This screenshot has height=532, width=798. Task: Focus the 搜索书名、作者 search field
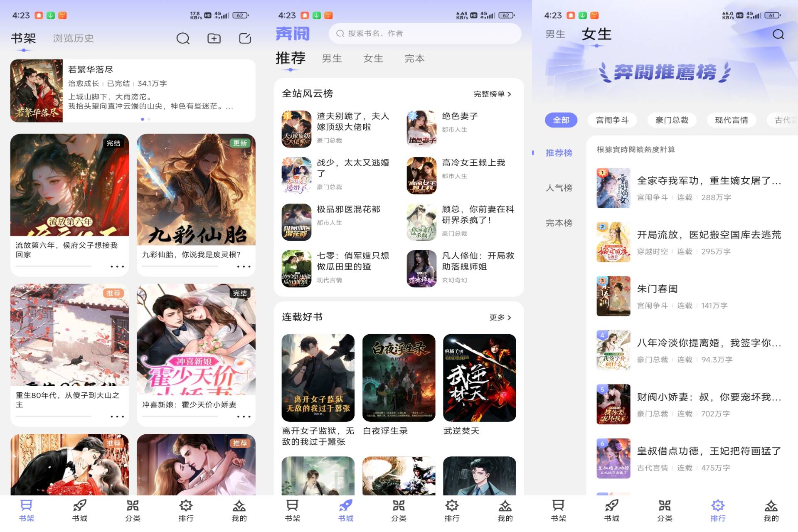(425, 33)
